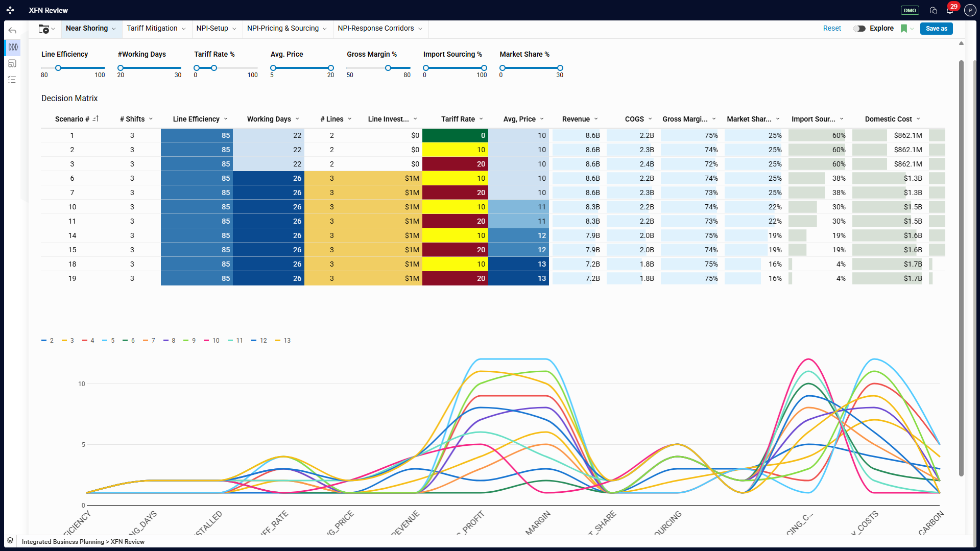Go back using the return arrow icon

coord(12,31)
